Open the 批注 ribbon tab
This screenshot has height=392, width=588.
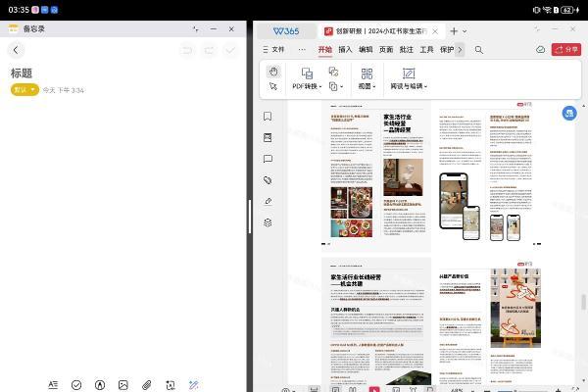click(x=406, y=49)
